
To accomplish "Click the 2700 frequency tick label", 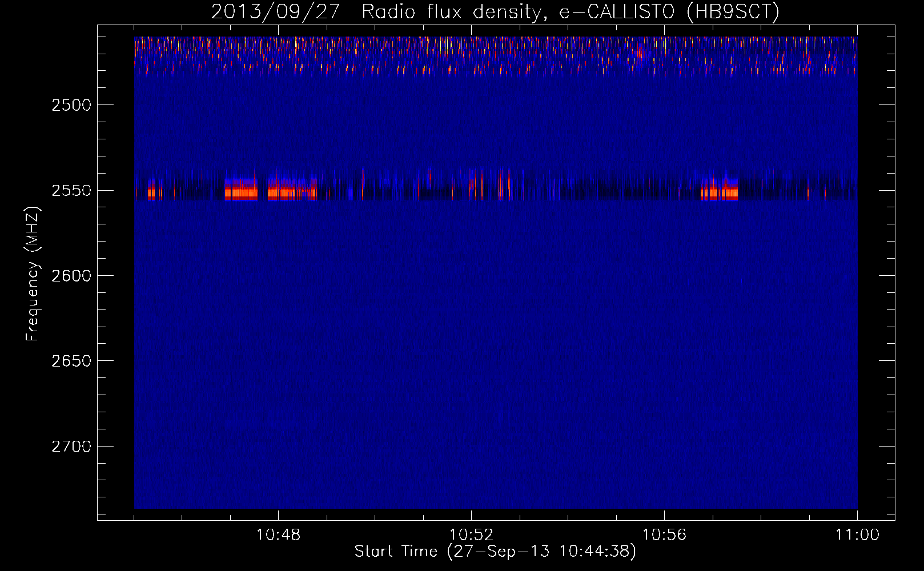I will click(71, 447).
